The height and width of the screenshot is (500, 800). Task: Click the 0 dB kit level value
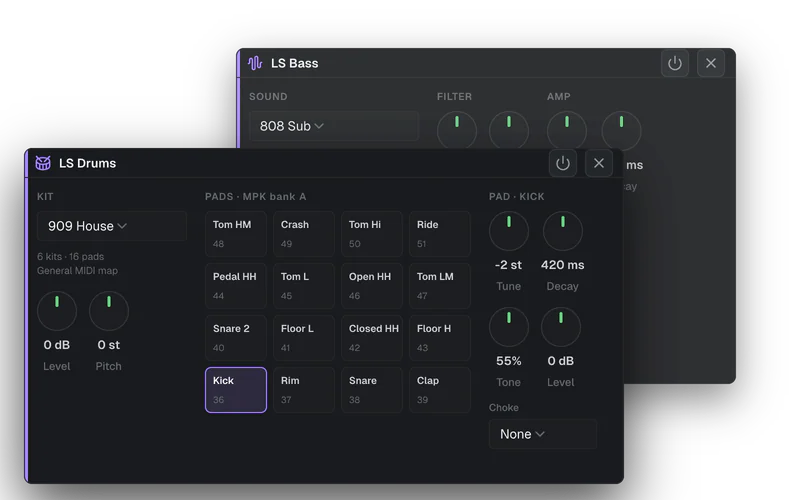click(57, 345)
